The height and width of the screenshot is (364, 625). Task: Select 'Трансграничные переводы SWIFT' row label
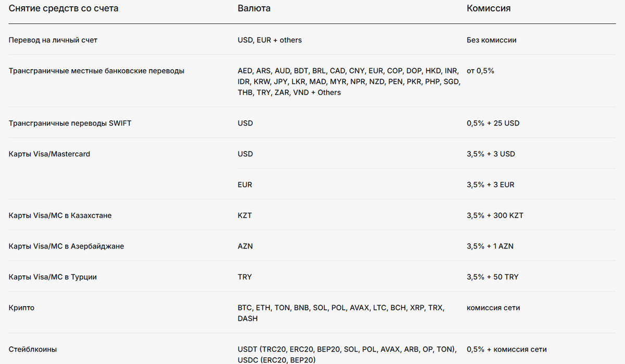point(70,123)
